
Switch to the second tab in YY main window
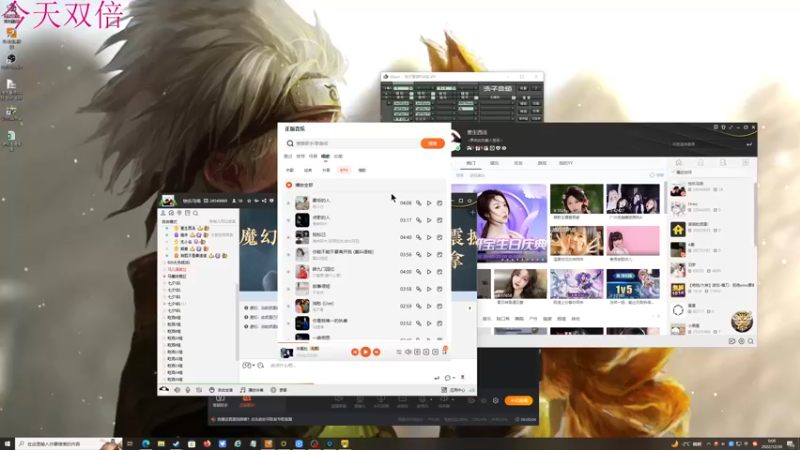coord(494,163)
